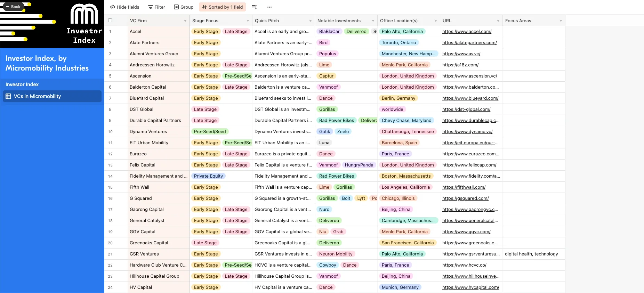Viewport: 644px width, 293px height.
Task: Click the Investor Index, by Micromobility Industries title
Action: click(47, 63)
